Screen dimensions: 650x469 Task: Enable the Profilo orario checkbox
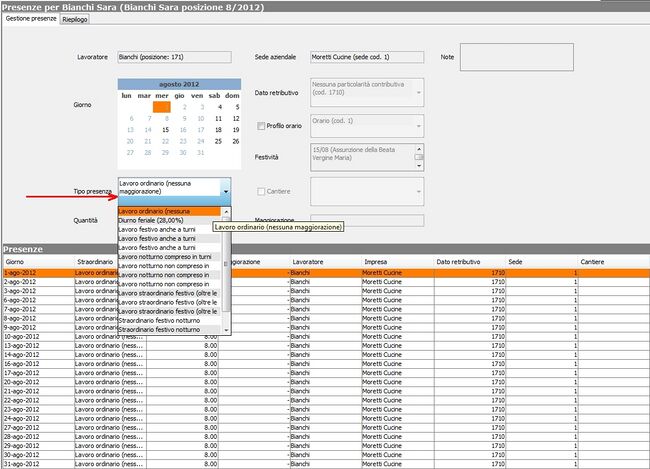pyautogui.click(x=262, y=126)
